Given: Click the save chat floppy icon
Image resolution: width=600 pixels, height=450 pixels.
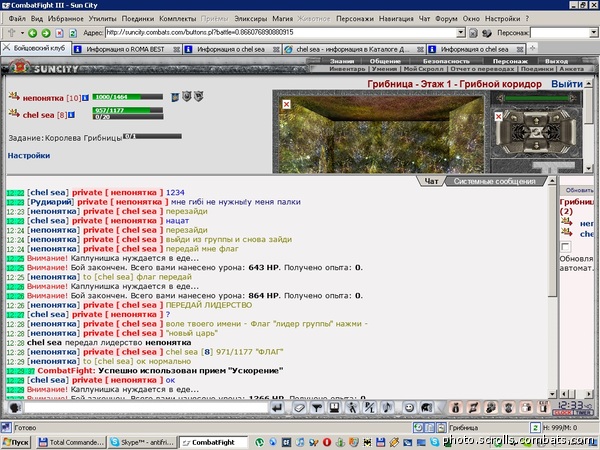Looking at the screenshot, I should 334,408.
